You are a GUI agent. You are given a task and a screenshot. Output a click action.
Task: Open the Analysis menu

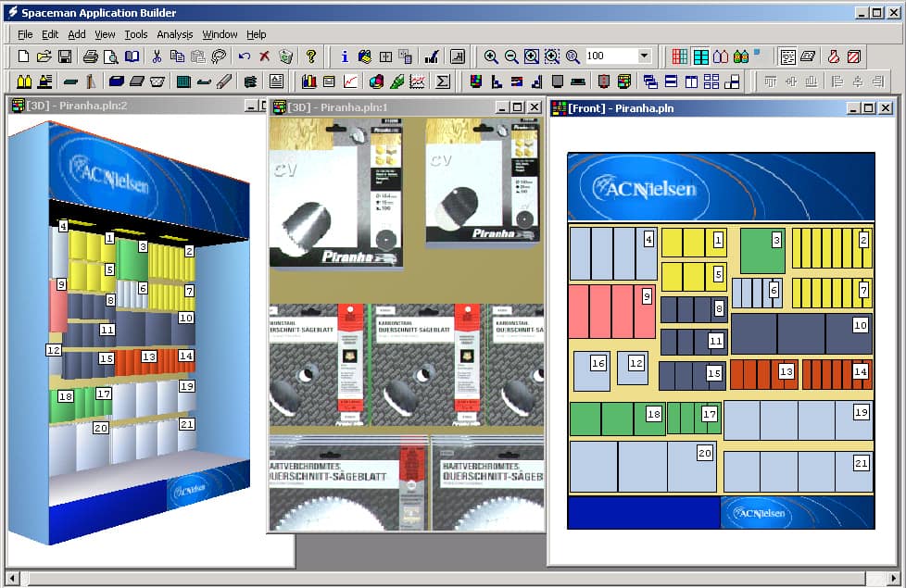[175, 34]
